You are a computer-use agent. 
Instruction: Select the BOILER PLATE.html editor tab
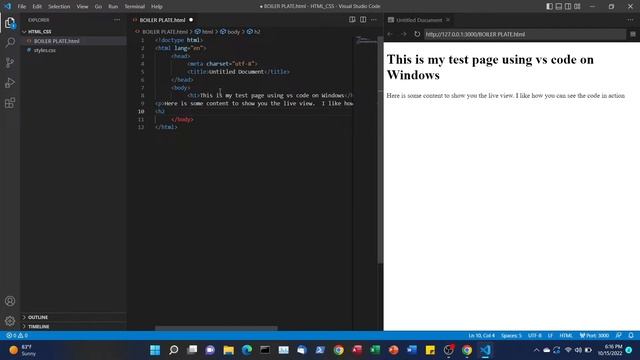(162, 20)
